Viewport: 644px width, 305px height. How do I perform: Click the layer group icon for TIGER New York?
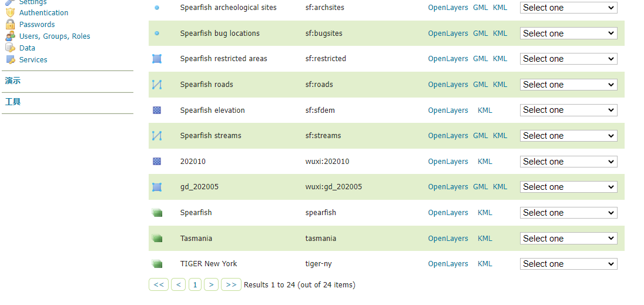(157, 264)
